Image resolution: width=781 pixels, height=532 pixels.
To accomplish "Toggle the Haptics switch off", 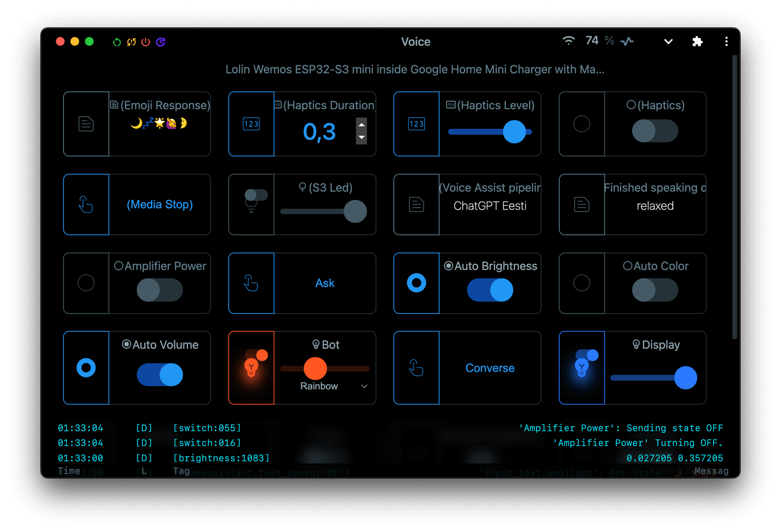I will (655, 131).
